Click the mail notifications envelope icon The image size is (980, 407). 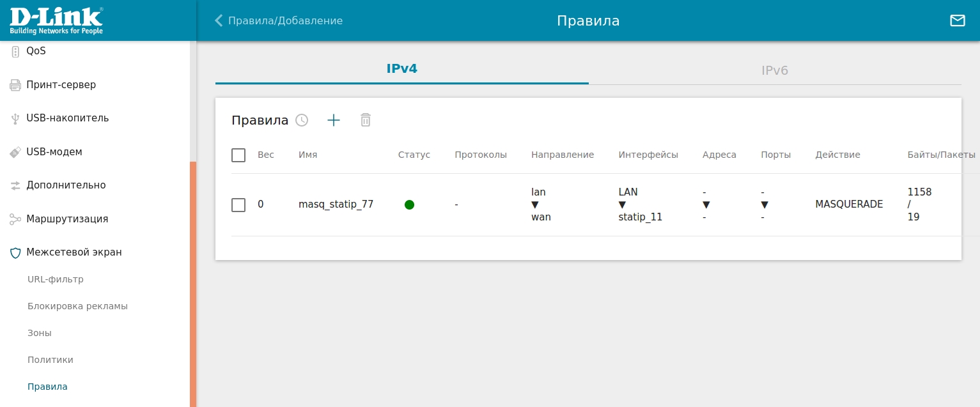coord(957,20)
